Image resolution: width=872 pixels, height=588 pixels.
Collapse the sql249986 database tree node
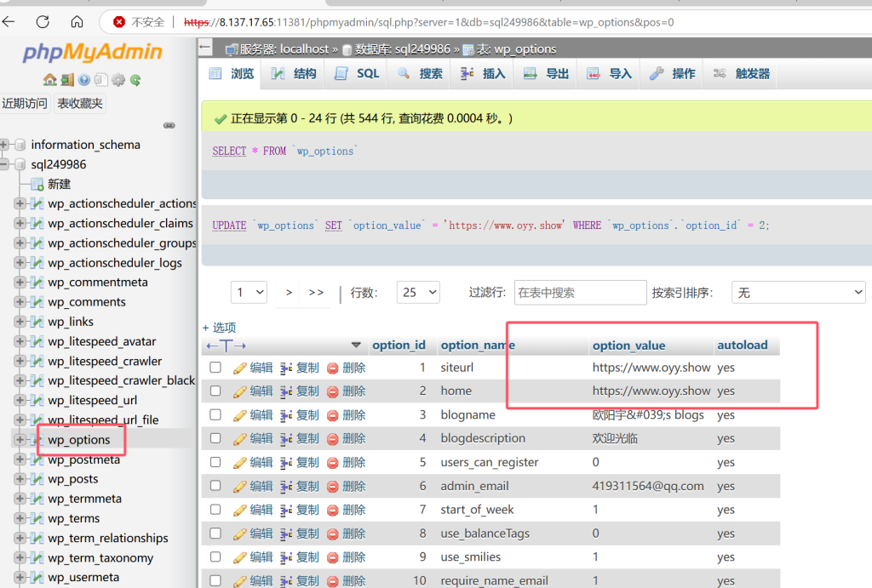[4, 164]
